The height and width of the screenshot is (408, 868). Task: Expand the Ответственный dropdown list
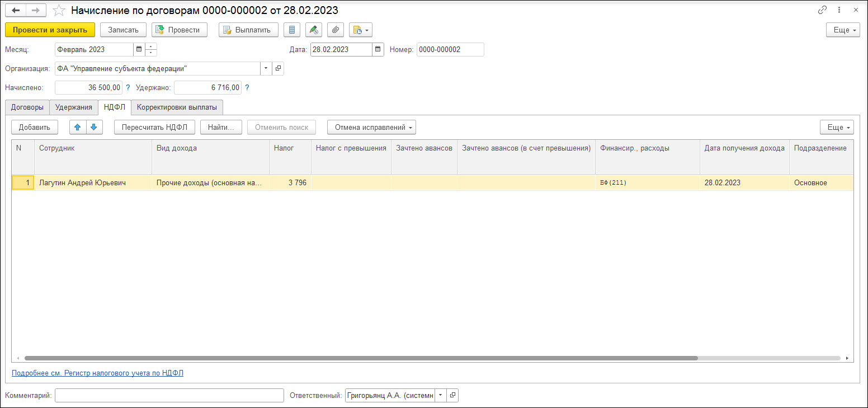pyautogui.click(x=440, y=395)
